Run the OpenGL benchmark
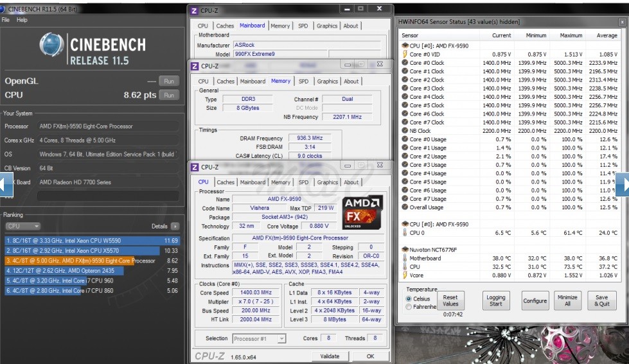 tap(169, 82)
